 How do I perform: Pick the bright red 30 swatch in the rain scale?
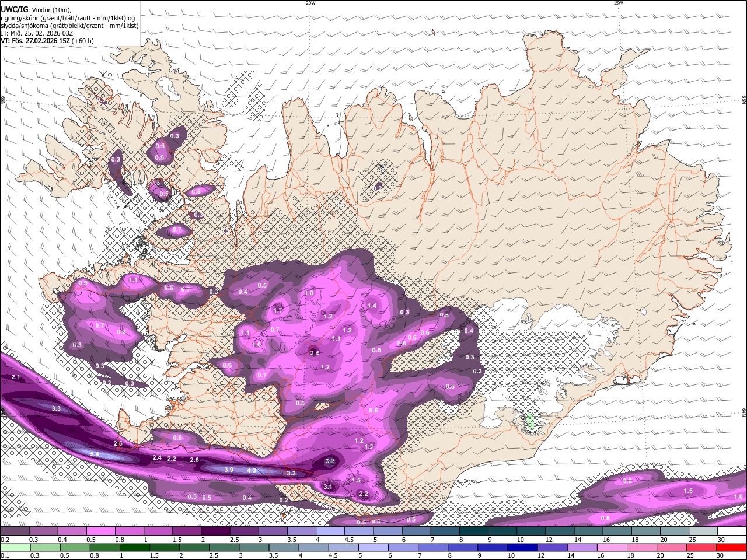click(x=731, y=548)
